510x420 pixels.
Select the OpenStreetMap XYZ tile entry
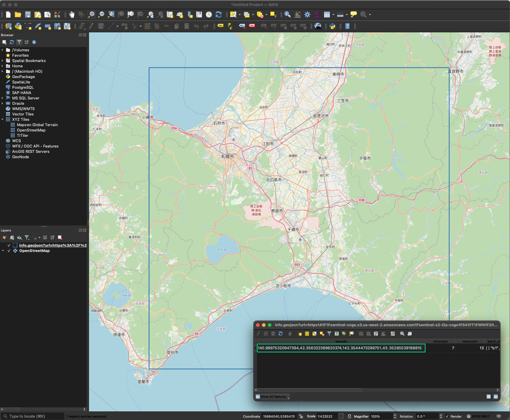coord(31,130)
